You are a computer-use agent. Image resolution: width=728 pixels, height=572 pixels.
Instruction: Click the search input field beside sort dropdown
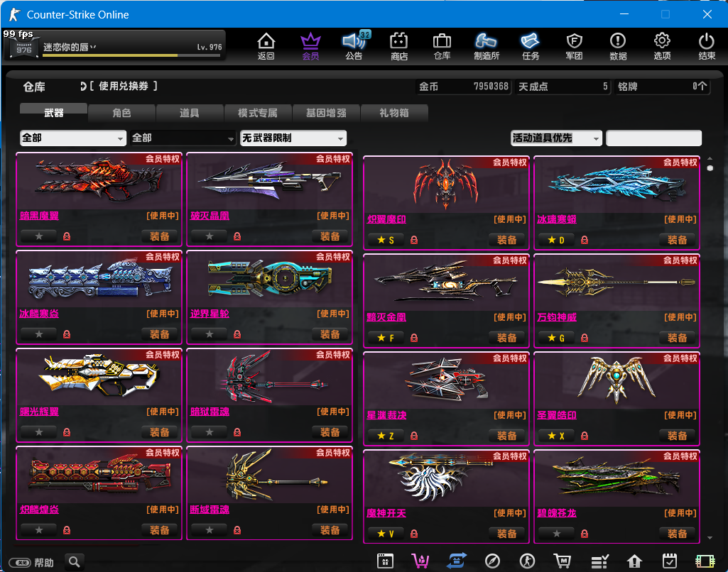click(653, 138)
